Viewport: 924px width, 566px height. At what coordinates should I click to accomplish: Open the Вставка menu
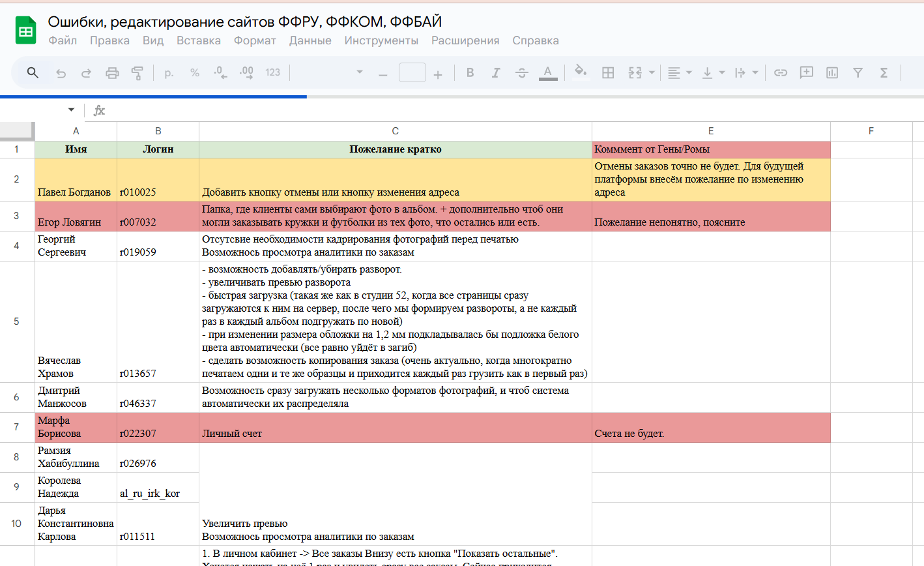(199, 40)
